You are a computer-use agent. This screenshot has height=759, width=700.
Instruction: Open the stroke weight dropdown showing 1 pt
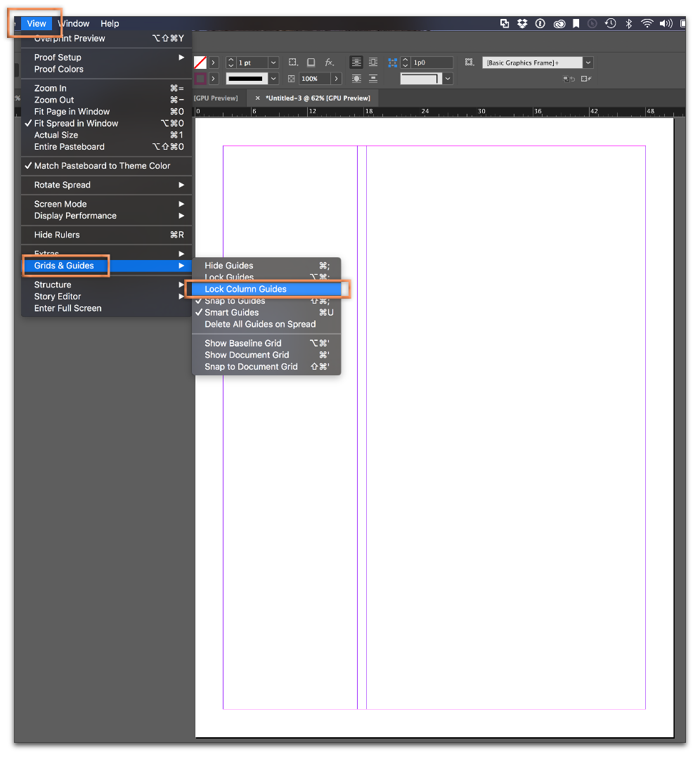274,63
